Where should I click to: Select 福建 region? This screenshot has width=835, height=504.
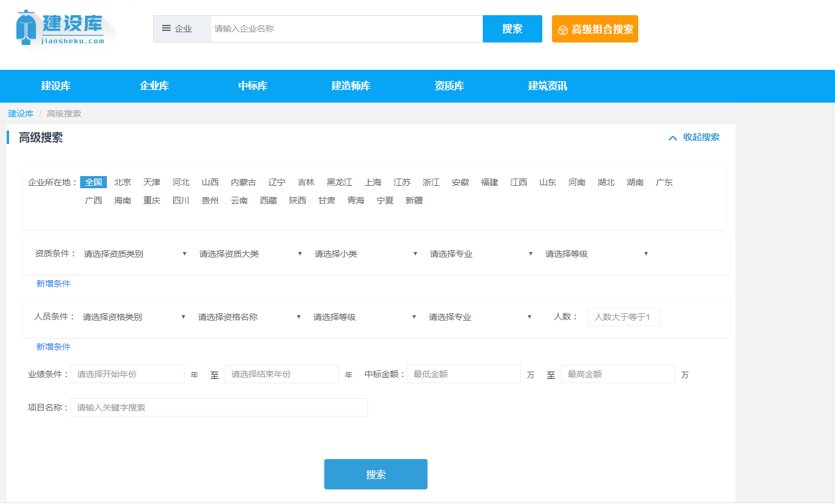[x=489, y=182]
